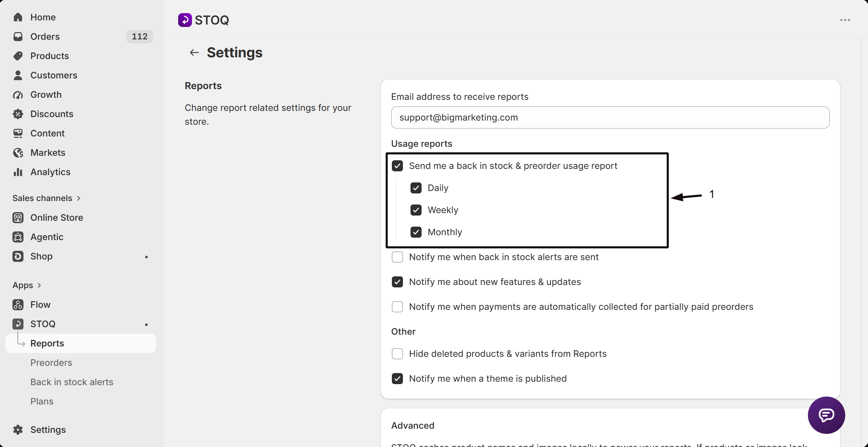Open the three-dot more menu
868x447 pixels.
845,20
